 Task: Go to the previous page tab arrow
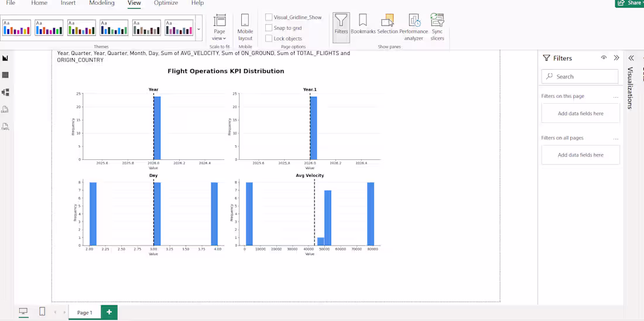tap(55, 312)
